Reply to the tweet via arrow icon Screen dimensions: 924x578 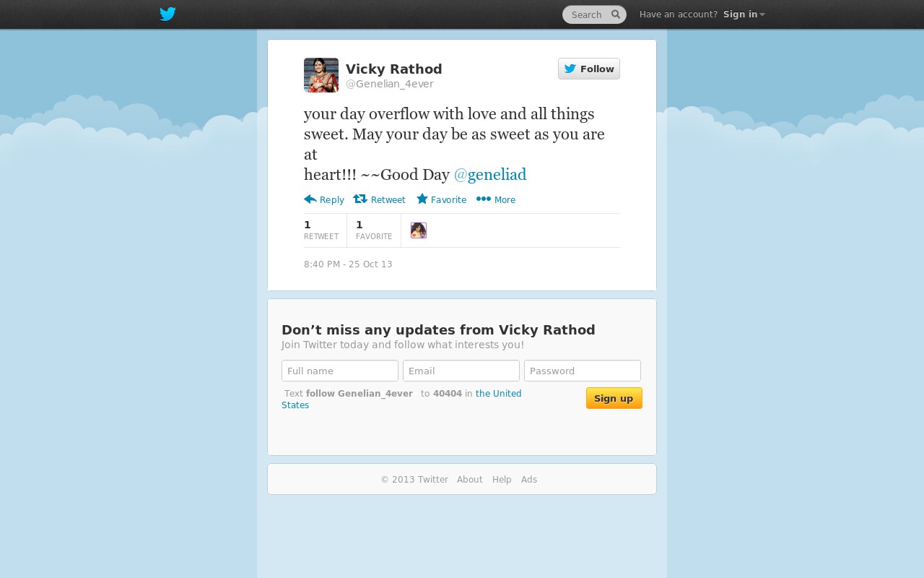point(310,199)
